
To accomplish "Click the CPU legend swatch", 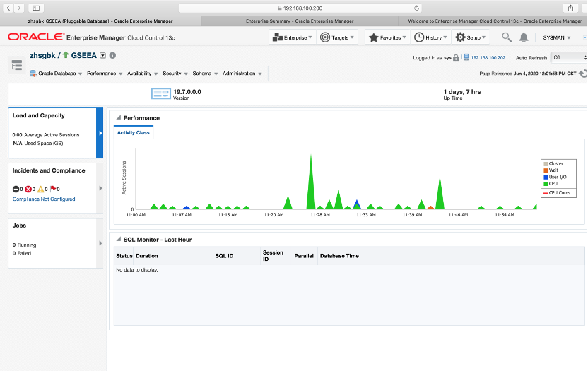I will click(546, 184).
